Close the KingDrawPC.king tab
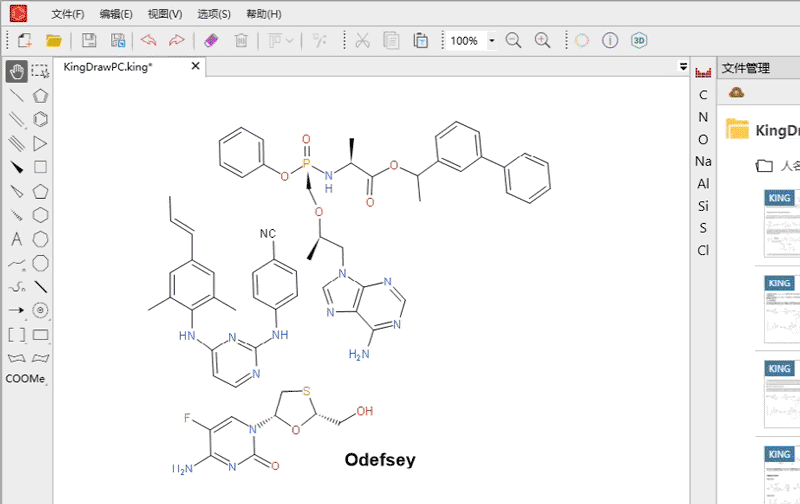 point(195,66)
